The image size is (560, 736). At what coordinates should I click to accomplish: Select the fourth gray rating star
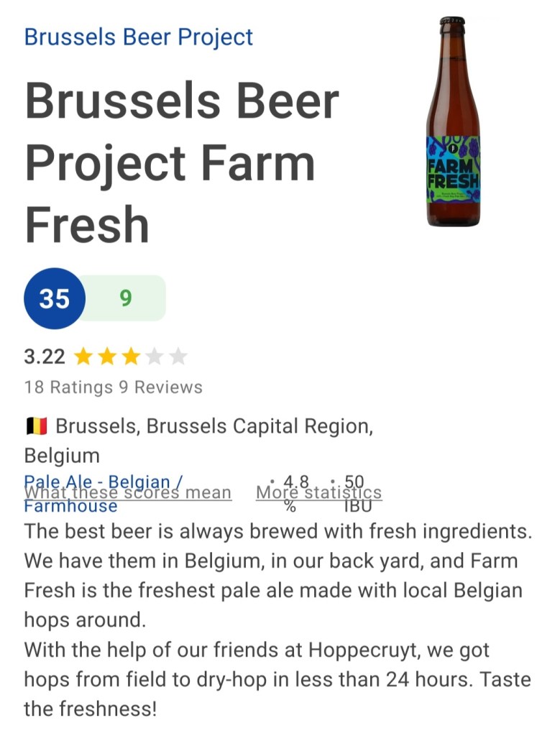pyautogui.click(x=155, y=356)
